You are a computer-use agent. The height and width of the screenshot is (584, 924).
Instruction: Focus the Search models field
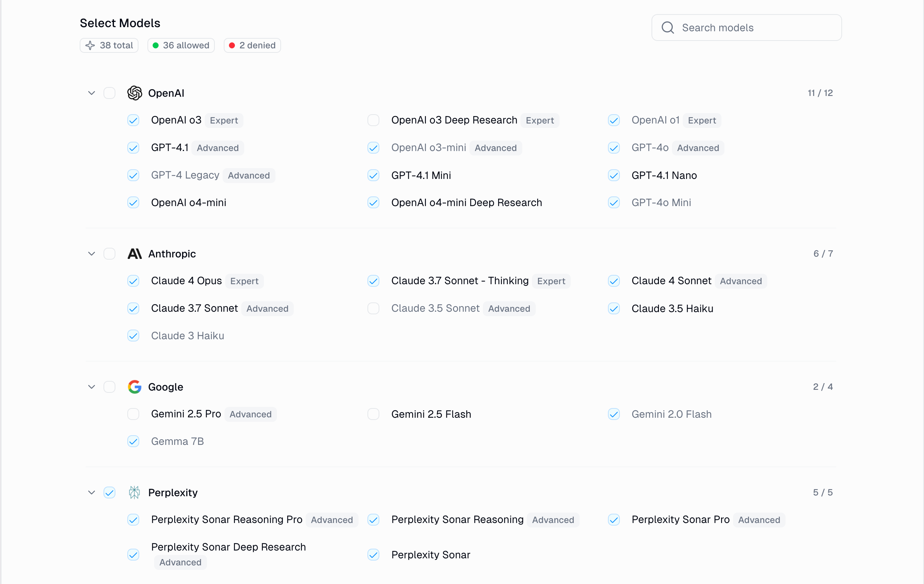(x=746, y=28)
